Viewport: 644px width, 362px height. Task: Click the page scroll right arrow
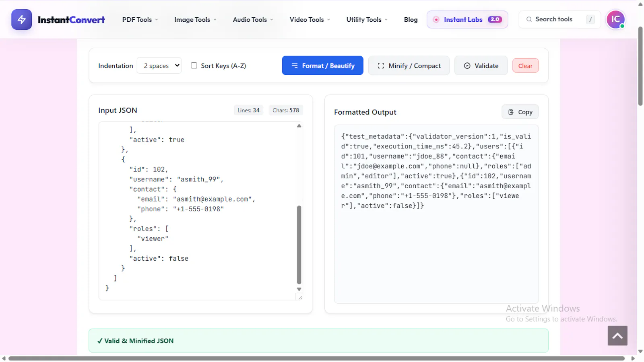click(x=633, y=358)
